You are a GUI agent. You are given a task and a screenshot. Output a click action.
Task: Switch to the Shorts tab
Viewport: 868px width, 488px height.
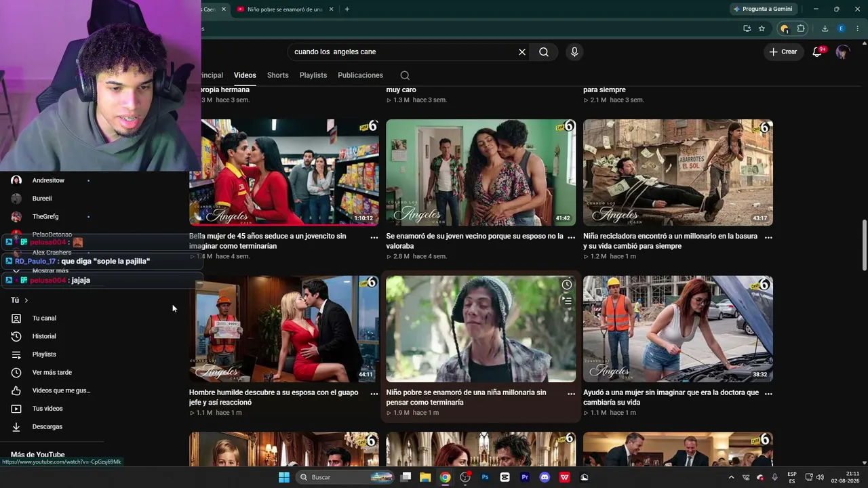click(277, 75)
